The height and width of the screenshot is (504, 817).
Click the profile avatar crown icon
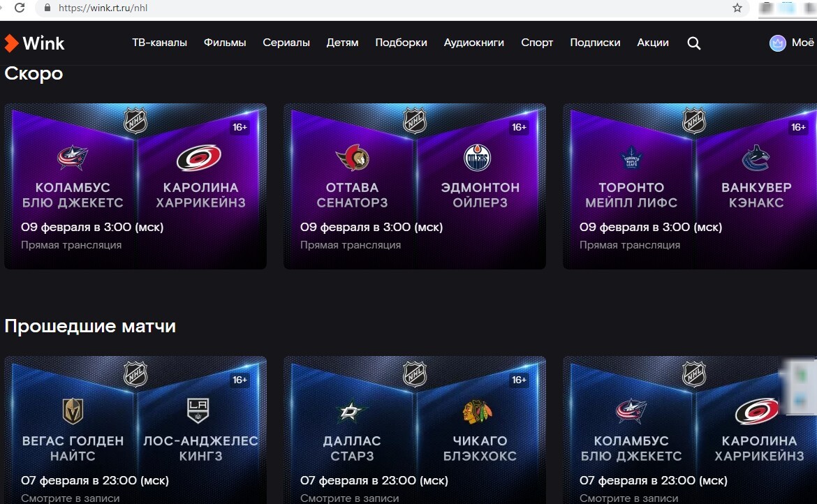tap(777, 43)
